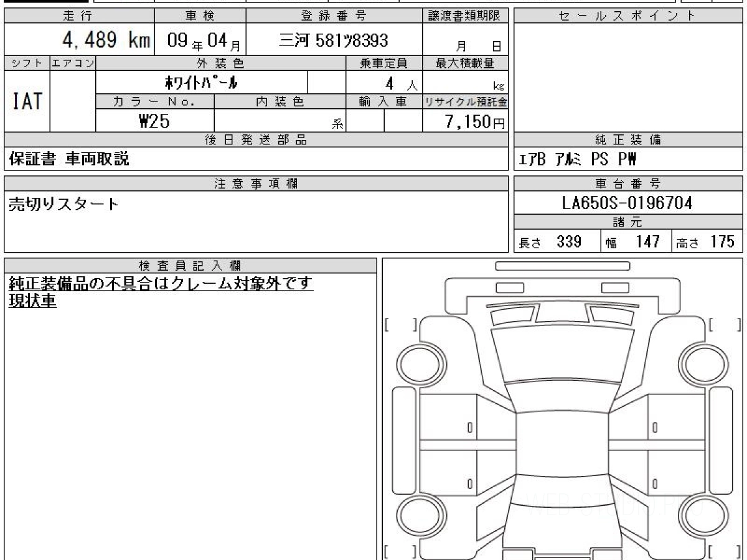Click the mileage value 4,489 km
Viewport: 747px width, 560px height.
point(106,40)
